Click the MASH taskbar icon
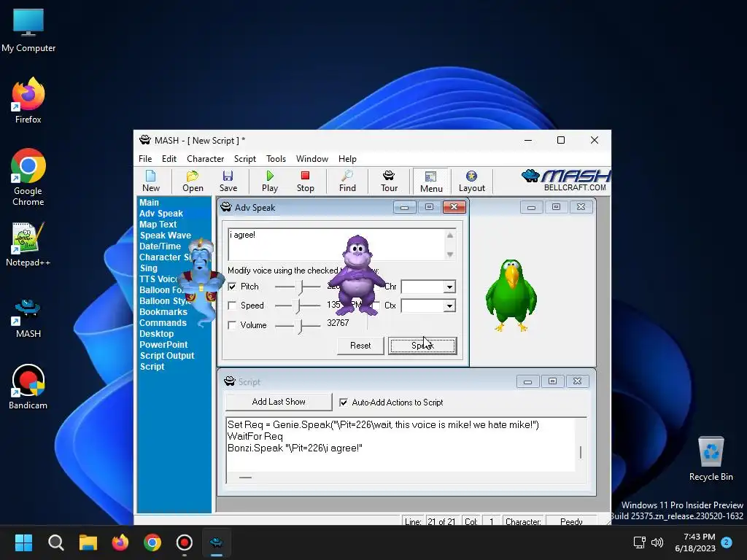Viewport: 747px width, 560px height. (x=216, y=542)
